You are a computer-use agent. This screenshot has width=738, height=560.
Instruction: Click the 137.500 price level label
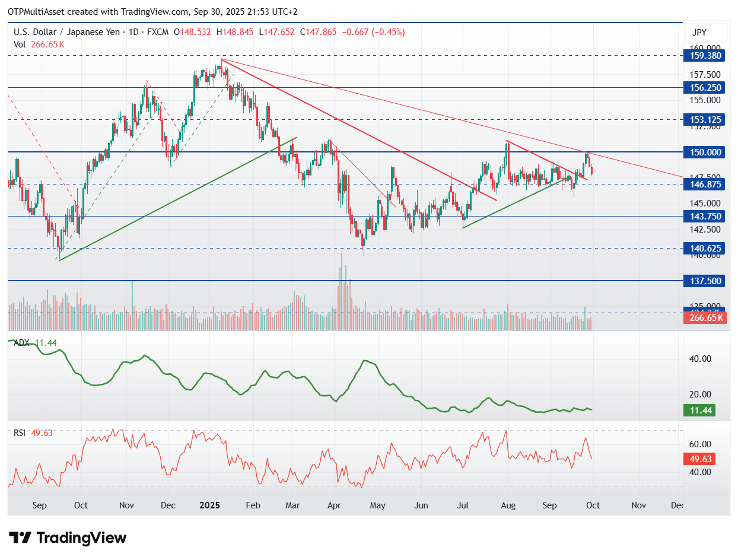[x=705, y=281]
